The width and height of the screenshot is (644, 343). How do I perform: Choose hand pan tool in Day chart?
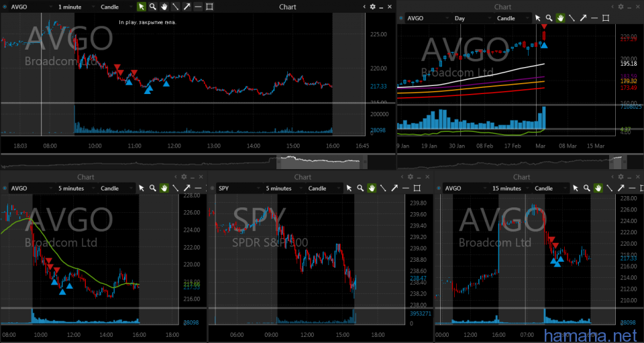click(x=560, y=18)
